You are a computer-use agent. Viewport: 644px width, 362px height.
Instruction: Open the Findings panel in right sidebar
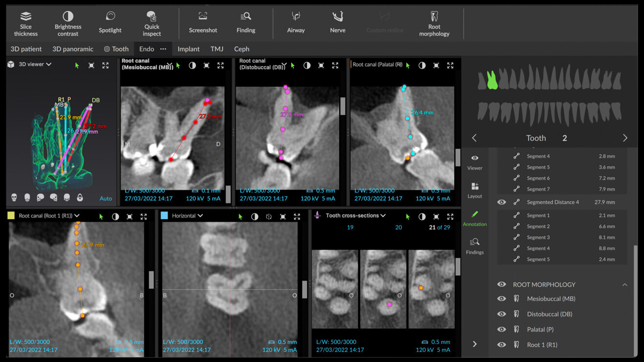[474, 247]
